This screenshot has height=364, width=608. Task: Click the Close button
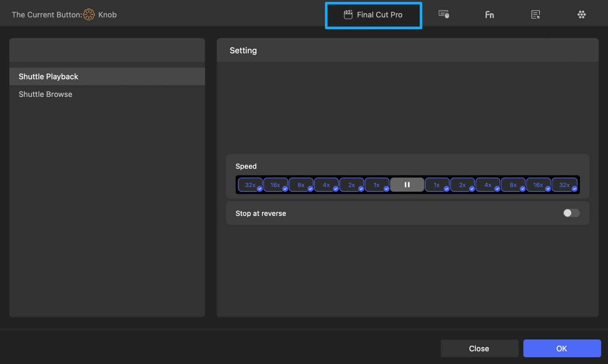pos(479,348)
